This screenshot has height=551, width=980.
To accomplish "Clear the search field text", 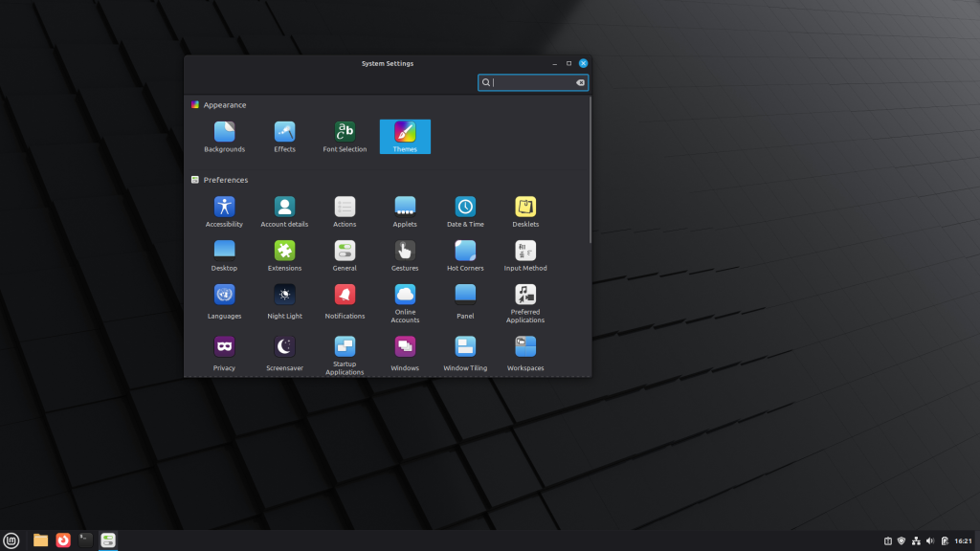I will coord(580,83).
